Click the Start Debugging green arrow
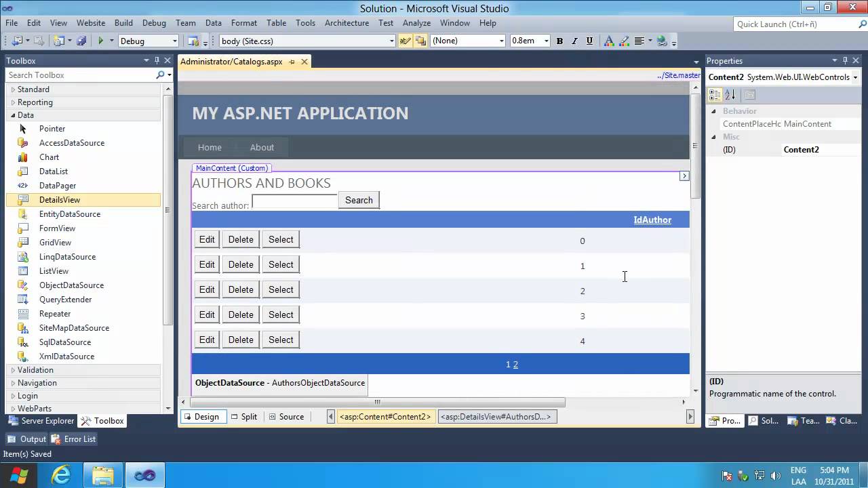 tap(101, 41)
